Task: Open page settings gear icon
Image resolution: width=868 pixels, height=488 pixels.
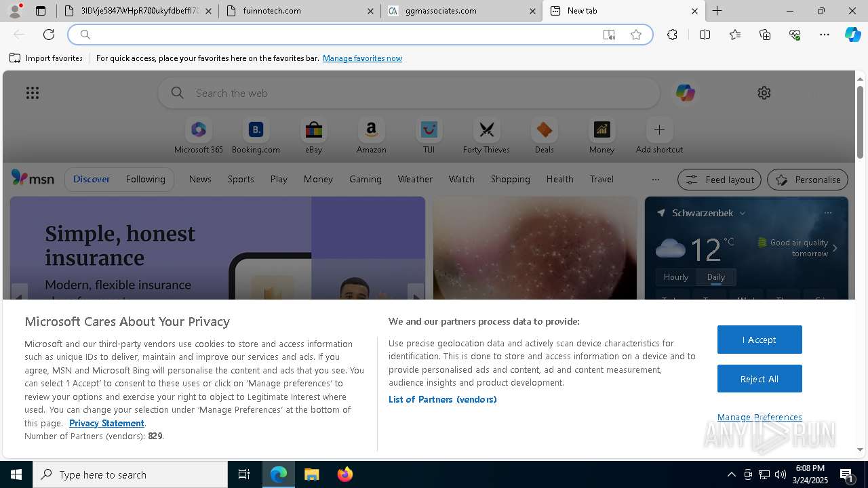Action: coord(764,93)
